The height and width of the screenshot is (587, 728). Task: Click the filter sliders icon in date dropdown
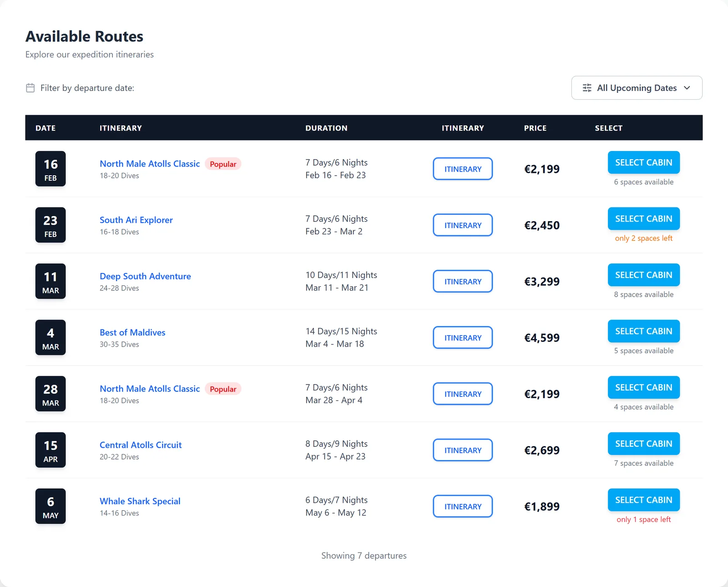587,88
